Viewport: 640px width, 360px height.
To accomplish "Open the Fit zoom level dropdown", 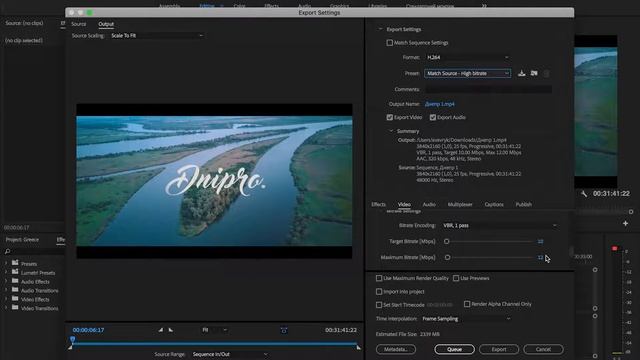I will point(214,330).
